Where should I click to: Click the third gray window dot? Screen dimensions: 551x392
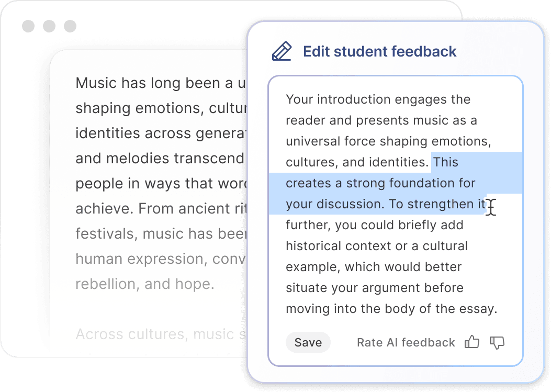click(70, 26)
